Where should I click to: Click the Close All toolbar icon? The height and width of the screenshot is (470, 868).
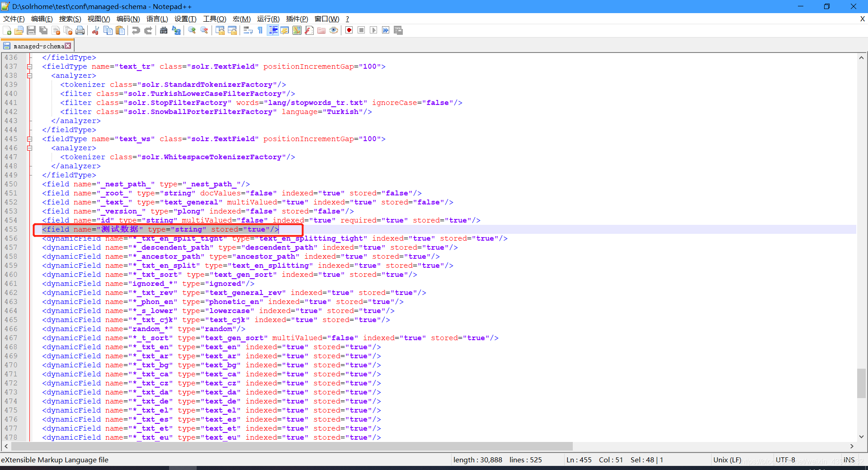click(68, 30)
